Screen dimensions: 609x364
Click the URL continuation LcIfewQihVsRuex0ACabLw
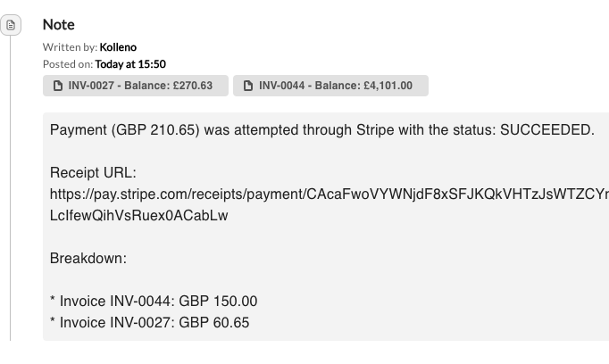(x=138, y=215)
